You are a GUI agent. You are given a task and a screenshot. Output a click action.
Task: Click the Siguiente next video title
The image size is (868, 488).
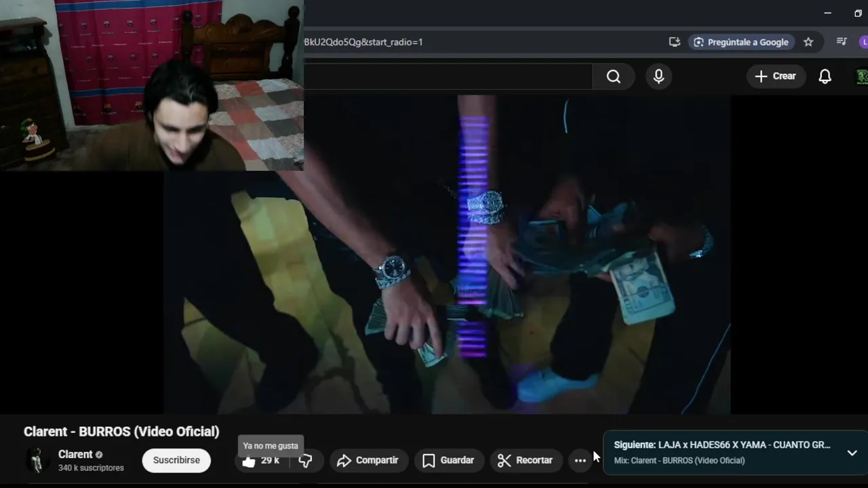[x=722, y=445]
